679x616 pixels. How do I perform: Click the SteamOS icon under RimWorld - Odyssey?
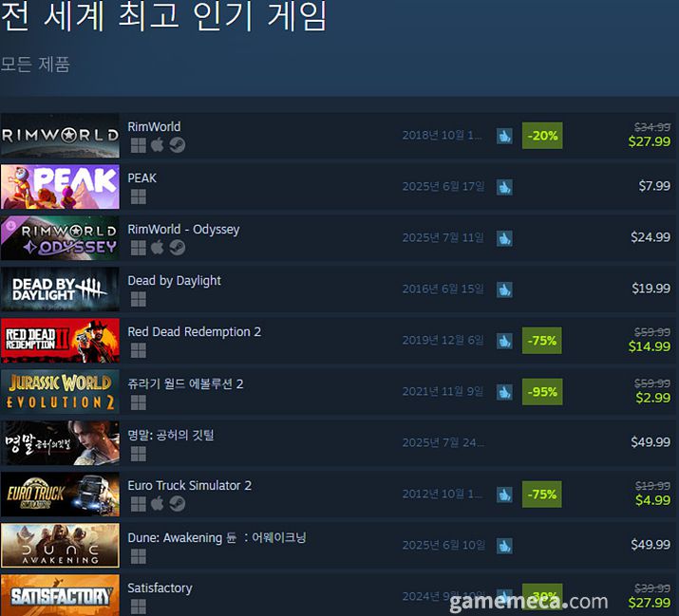coord(178,247)
